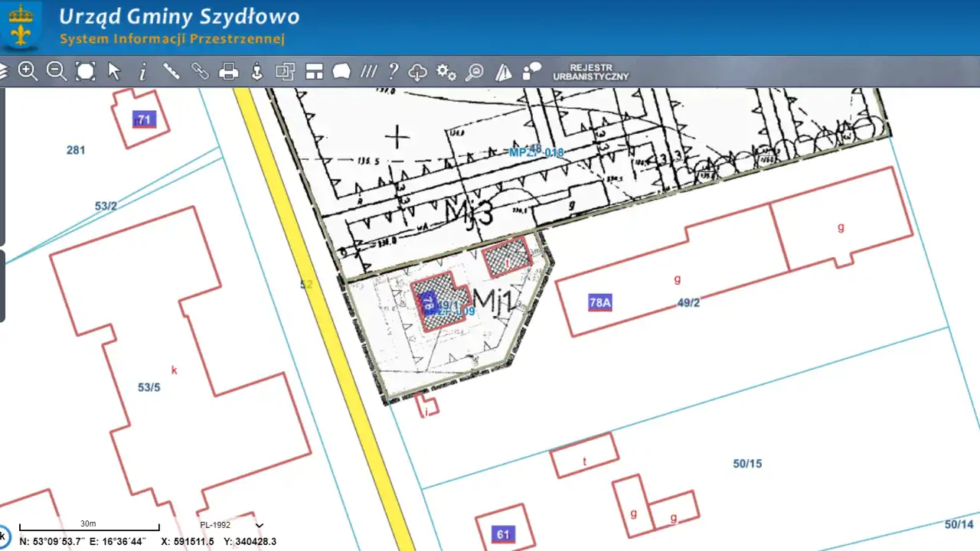Screen dimensions: 980x551
Task: Click the zoom out magnifier tool
Action: tap(57, 71)
